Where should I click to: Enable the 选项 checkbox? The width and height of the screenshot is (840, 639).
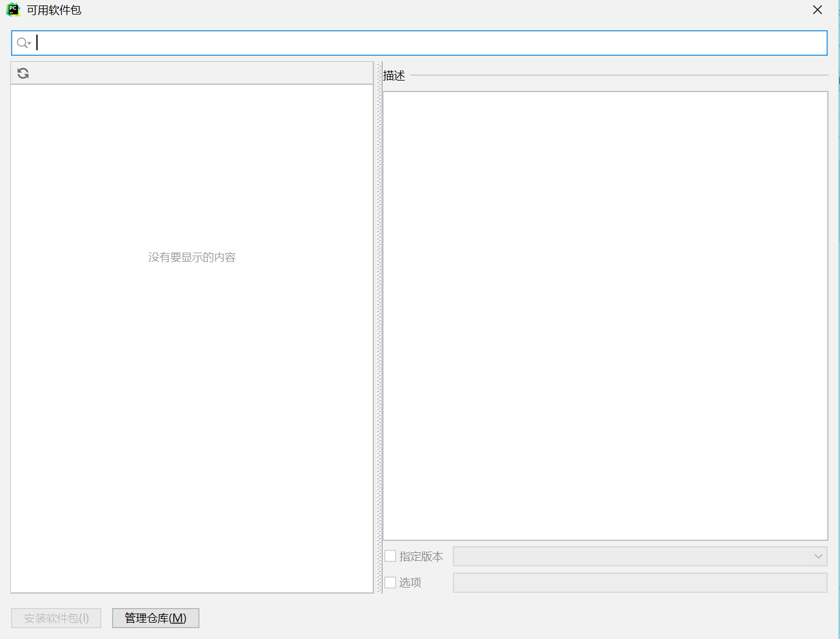[x=390, y=582]
